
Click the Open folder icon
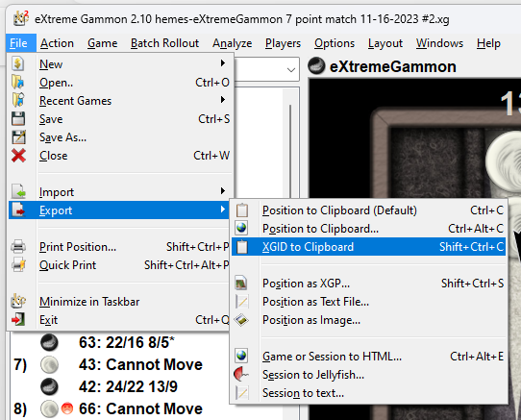(18, 82)
